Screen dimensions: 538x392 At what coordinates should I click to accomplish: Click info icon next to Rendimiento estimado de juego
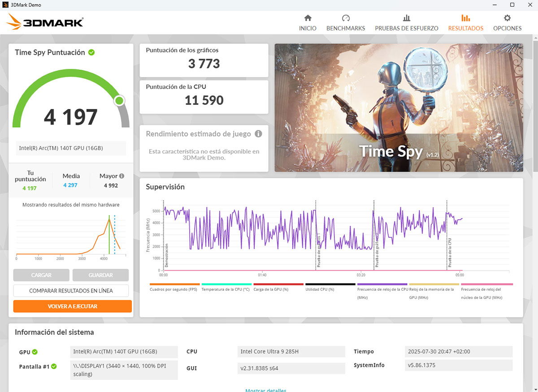pyautogui.click(x=258, y=134)
